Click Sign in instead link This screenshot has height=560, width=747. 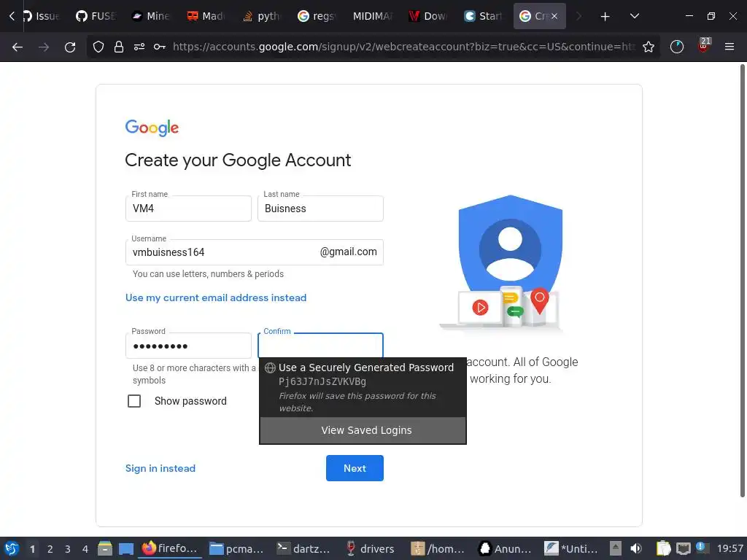(160, 468)
